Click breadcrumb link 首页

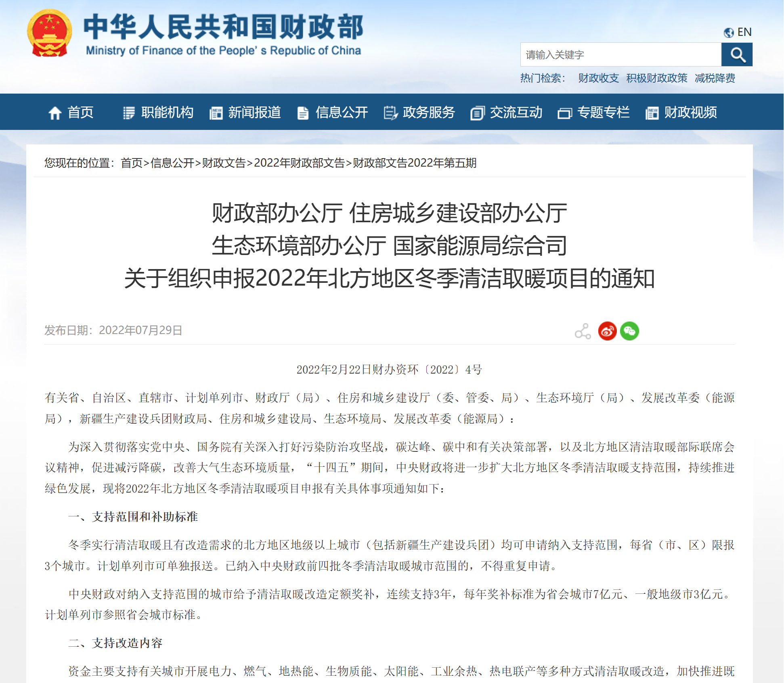click(x=132, y=163)
